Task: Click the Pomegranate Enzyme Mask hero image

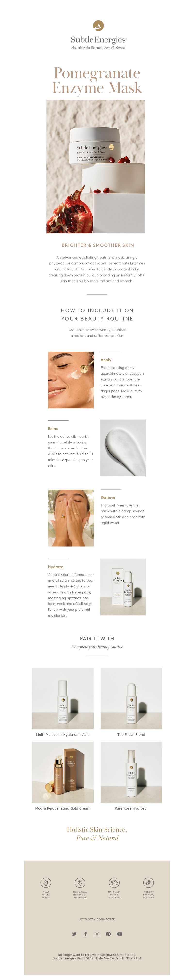Action: pos(96,167)
